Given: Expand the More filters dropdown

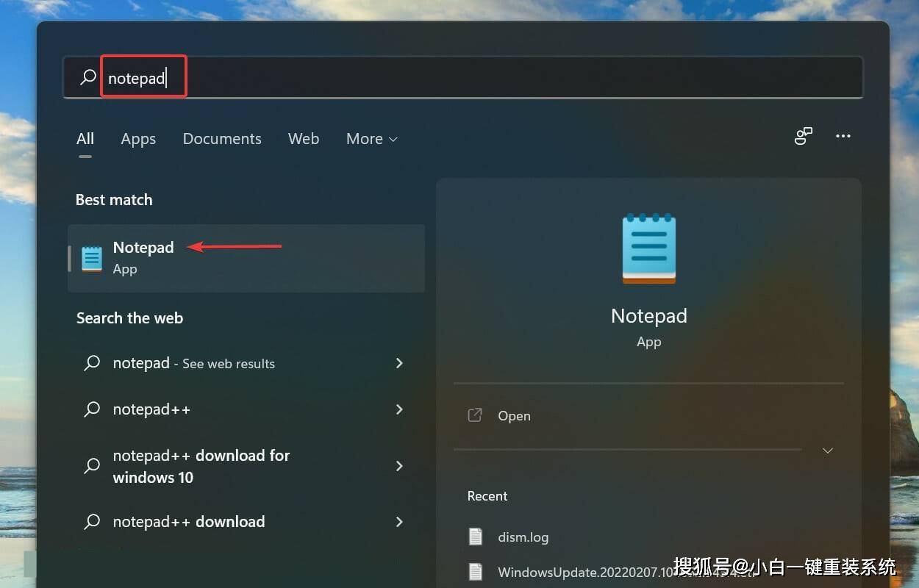Looking at the screenshot, I should [x=372, y=139].
